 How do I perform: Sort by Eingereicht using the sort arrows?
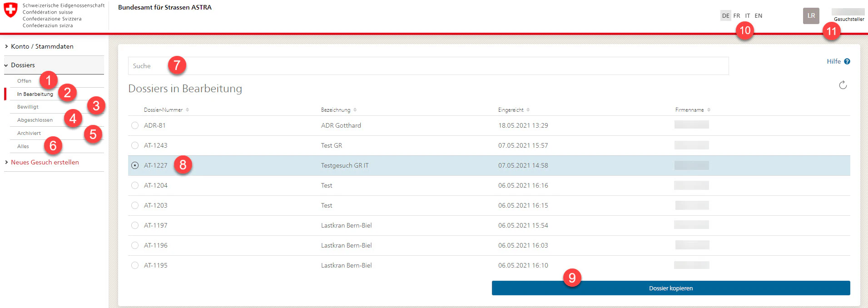(x=528, y=110)
